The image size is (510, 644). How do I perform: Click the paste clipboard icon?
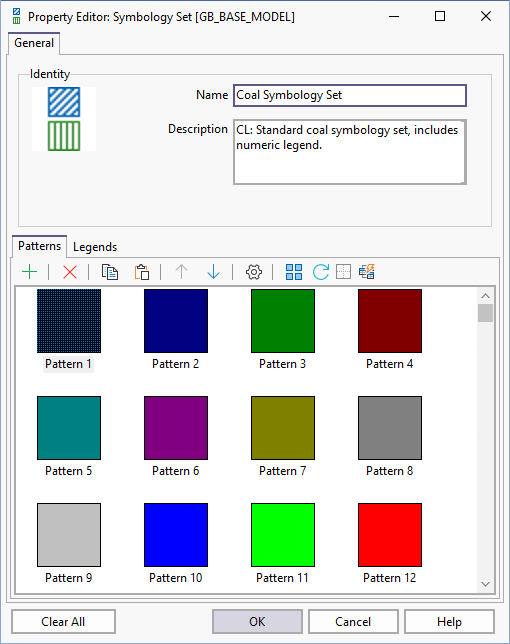coord(142,272)
